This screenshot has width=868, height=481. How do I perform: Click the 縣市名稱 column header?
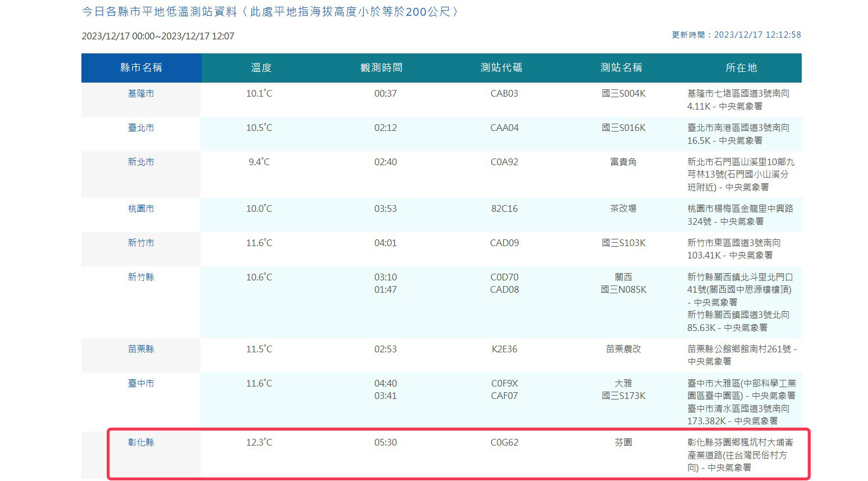141,68
